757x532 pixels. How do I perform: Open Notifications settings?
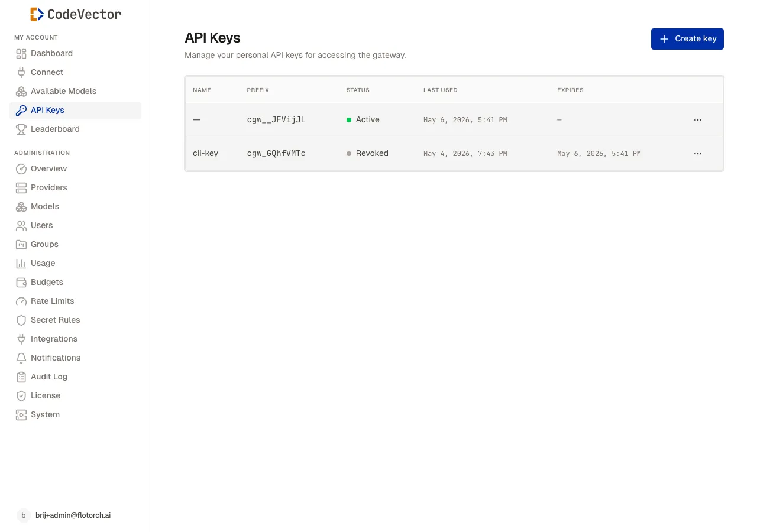(76, 358)
